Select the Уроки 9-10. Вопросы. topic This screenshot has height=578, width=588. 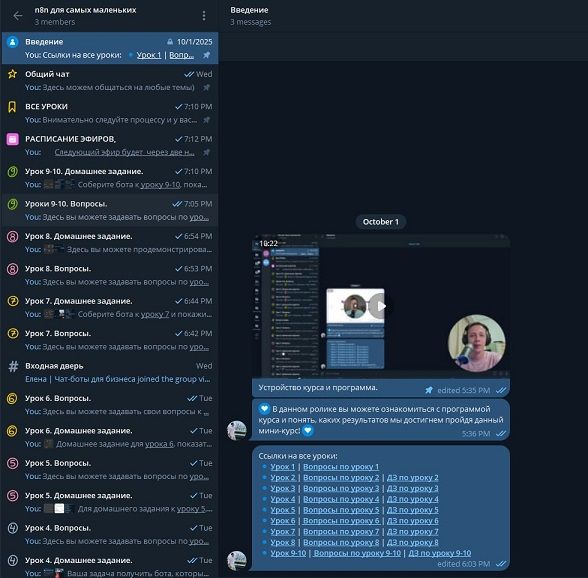coord(110,210)
